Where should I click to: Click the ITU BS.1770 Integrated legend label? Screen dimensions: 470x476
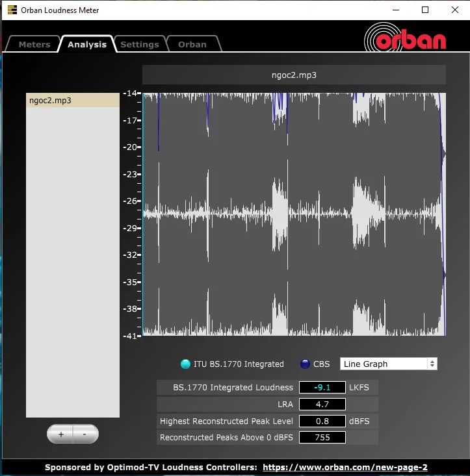(239, 364)
